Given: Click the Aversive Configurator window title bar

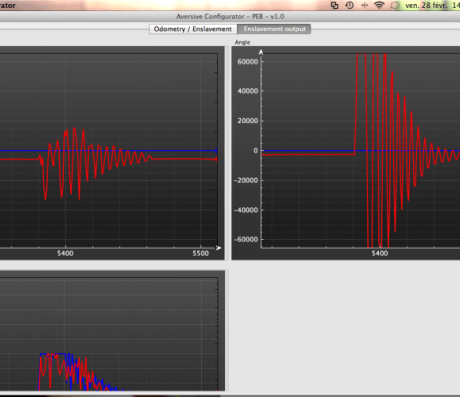Looking at the screenshot, I should point(230,16).
